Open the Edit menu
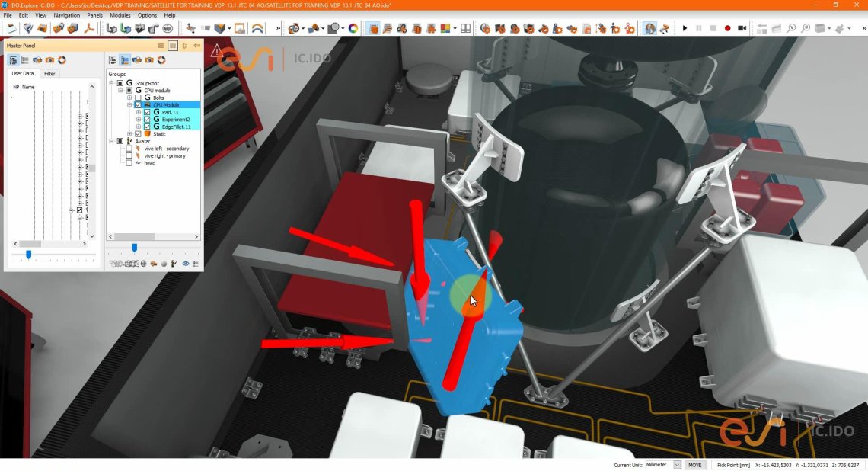This screenshot has height=471, width=868. pyautogui.click(x=24, y=15)
